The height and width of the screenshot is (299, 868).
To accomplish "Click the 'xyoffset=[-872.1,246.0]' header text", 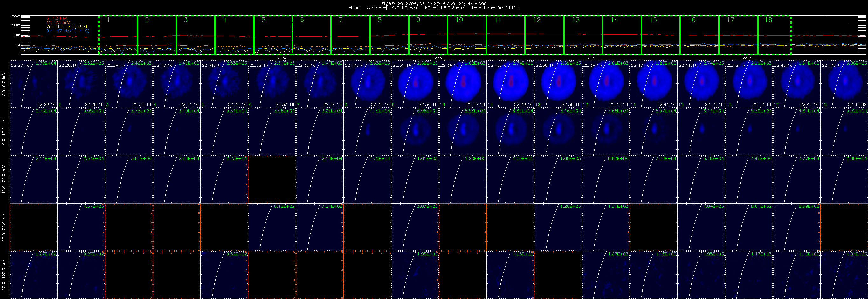I will [392, 8].
